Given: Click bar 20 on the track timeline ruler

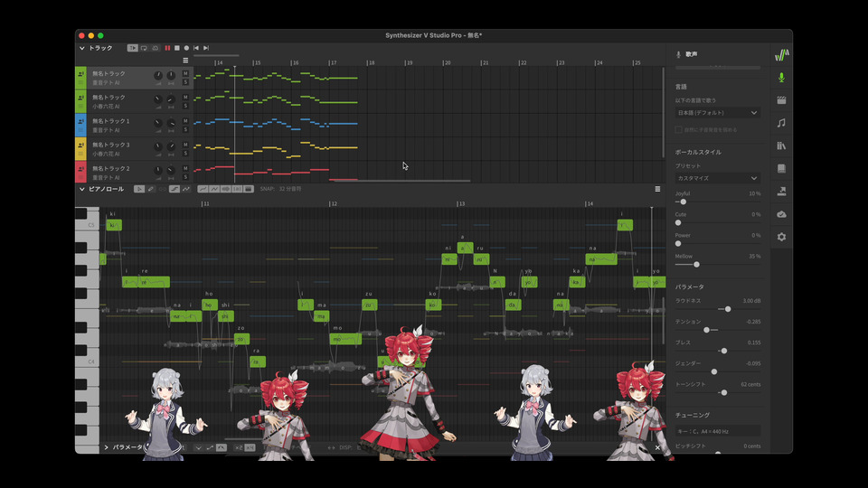Looking at the screenshot, I should tap(447, 62).
